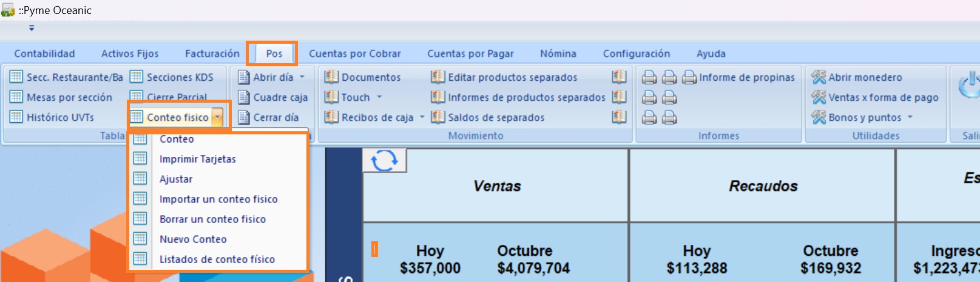Click Informes de productos separados

(525, 97)
